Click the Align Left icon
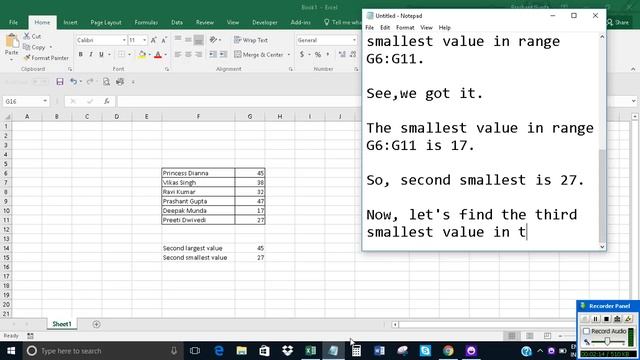This screenshot has height=360, width=640. coord(178,54)
